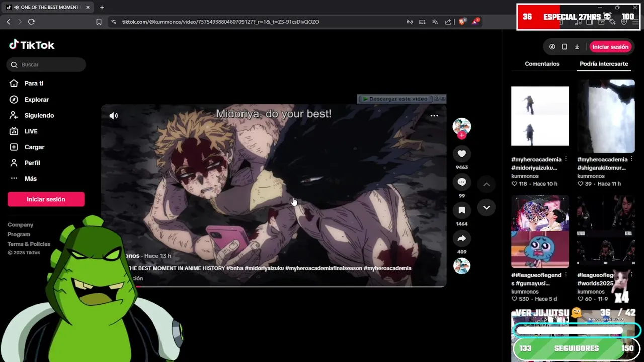Expand the Más menu in sidebar

pos(30,179)
